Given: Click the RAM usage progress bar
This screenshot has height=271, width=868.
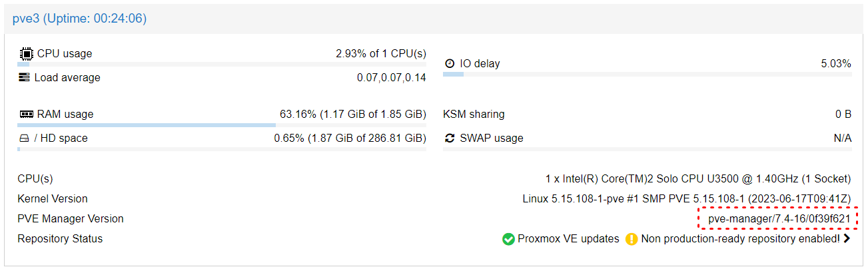Looking at the screenshot, I should [x=222, y=125].
